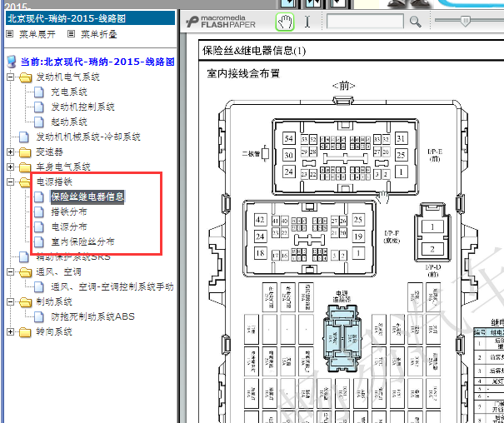Open the 充电系统 page

(x=69, y=92)
